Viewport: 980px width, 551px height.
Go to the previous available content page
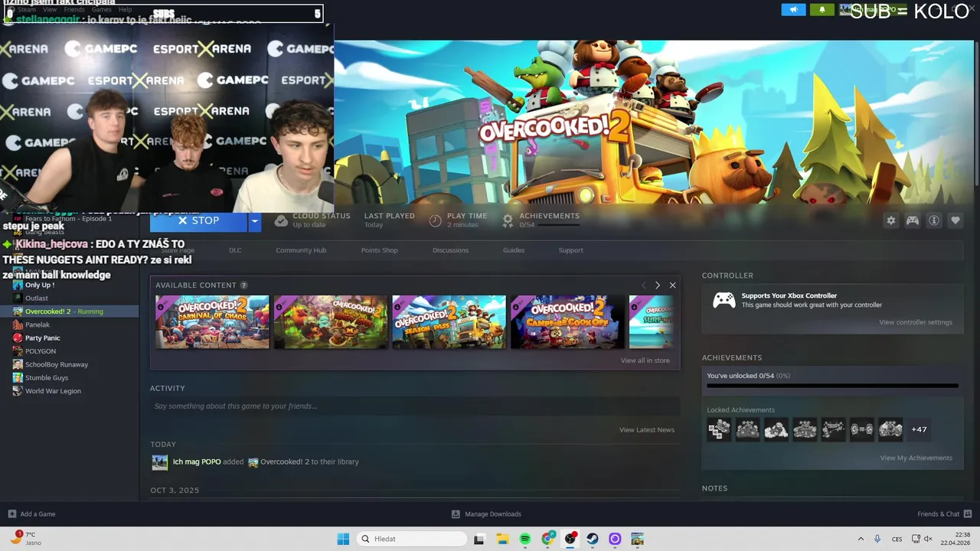(643, 285)
